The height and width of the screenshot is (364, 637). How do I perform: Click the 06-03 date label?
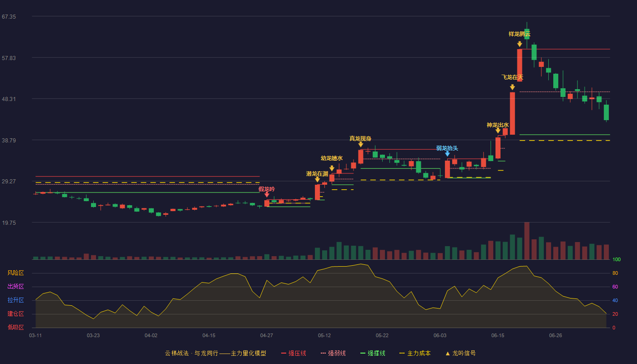coord(440,335)
